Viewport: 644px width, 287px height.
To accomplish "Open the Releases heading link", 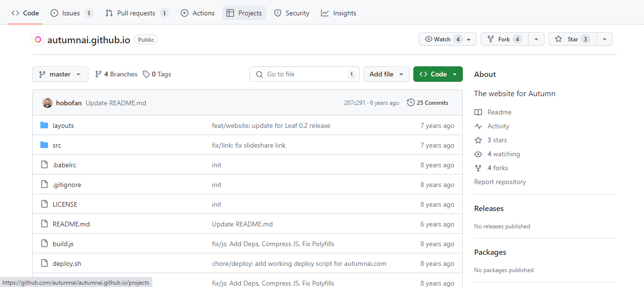I will click(489, 208).
